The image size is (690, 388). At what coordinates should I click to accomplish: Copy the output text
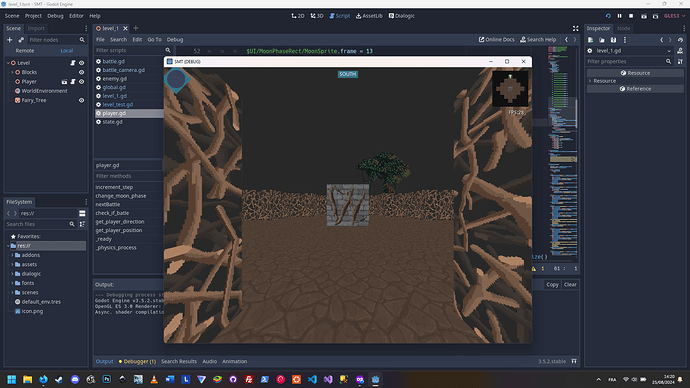[x=552, y=285]
